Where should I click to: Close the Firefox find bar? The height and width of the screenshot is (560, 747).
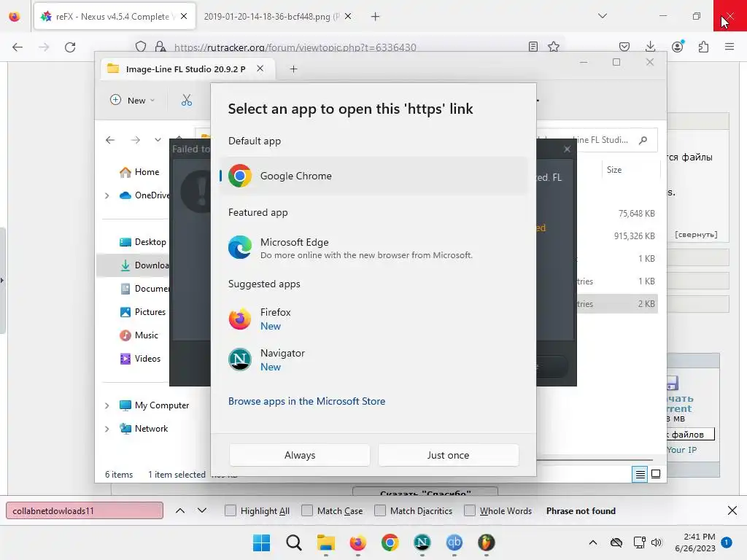tap(732, 510)
